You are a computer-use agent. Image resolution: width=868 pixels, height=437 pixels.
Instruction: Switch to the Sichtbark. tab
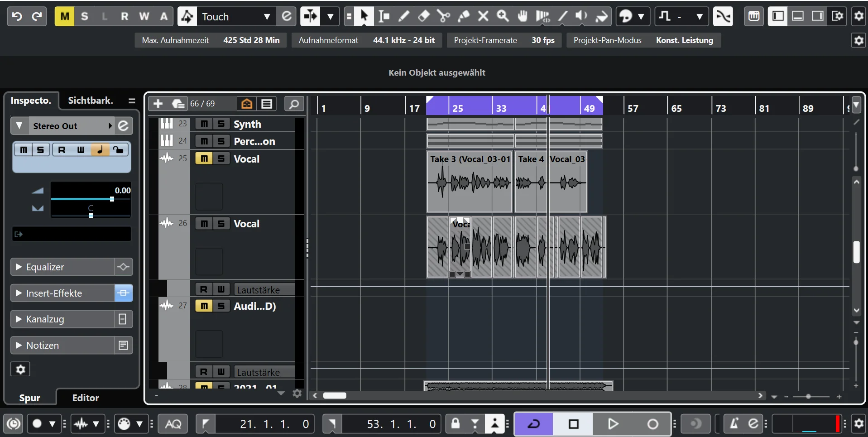pos(91,101)
